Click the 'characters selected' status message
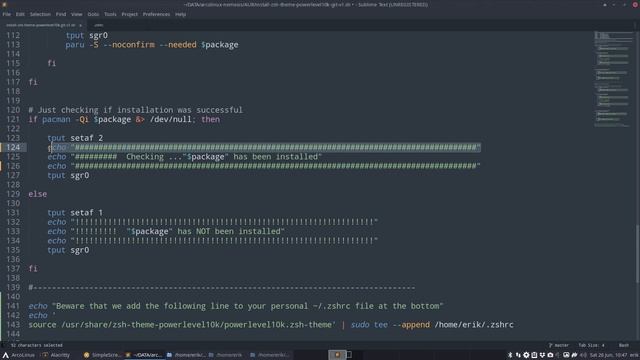 (x=37, y=345)
